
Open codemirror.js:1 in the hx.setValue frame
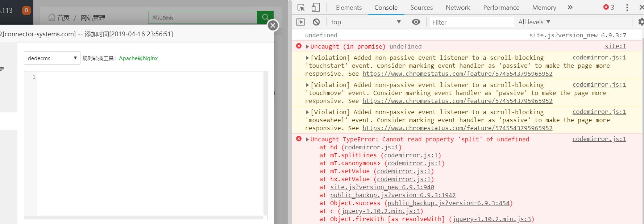pos(404,179)
